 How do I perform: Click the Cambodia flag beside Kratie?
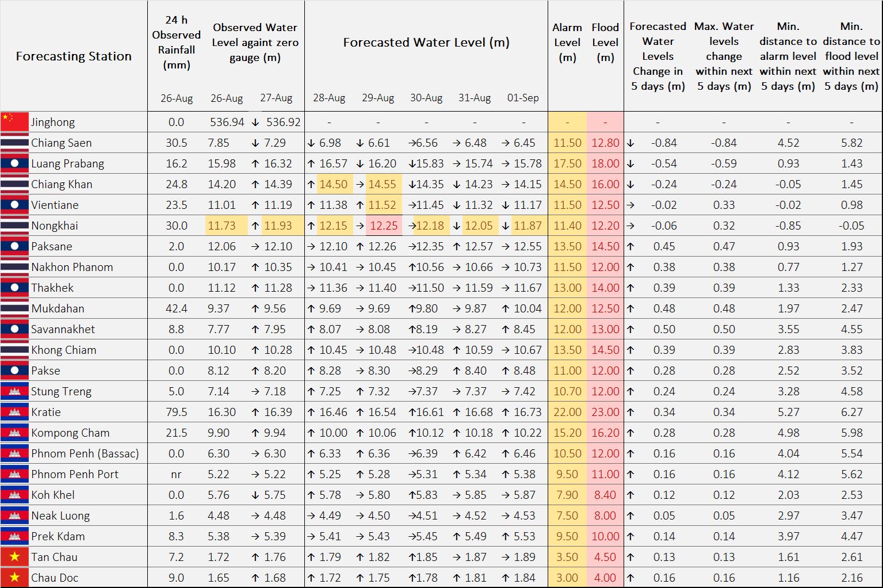click(x=14, y=412)
